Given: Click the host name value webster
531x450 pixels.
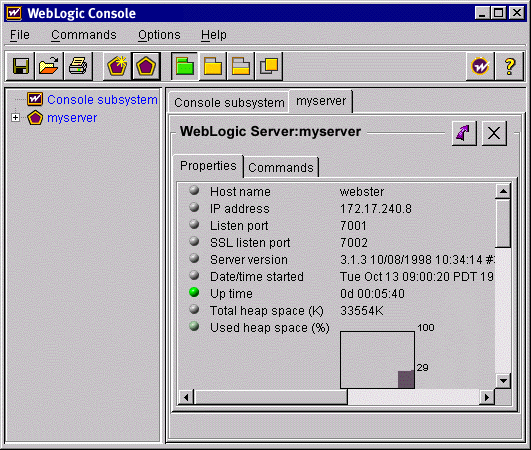Looking at the screenshot, I should click(362, 192).
